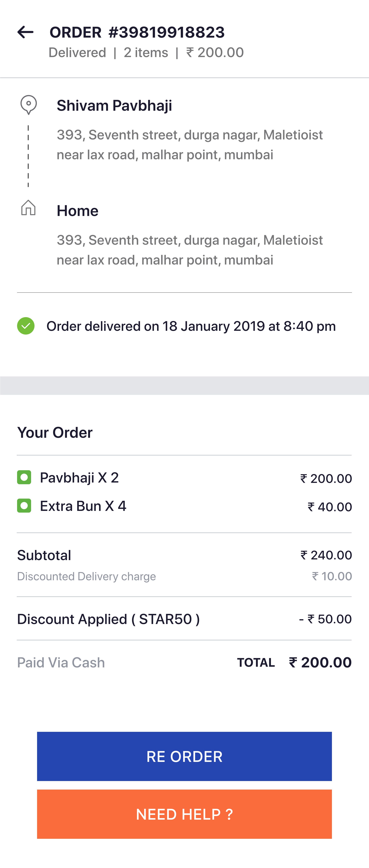Select the Home delivery address label

(x=78, y=211)
